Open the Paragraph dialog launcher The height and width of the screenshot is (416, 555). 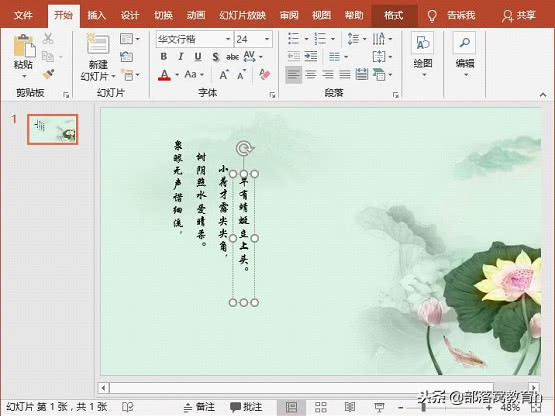[396, 95]
